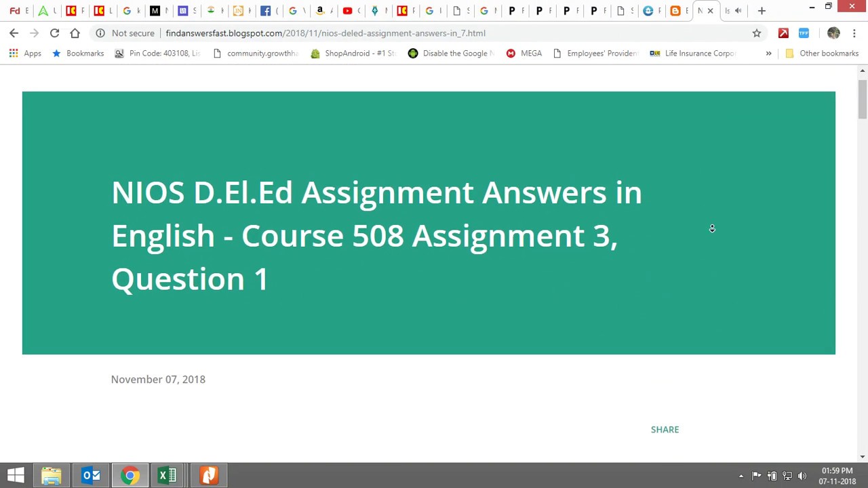Click the page vertical scrollbar thumb

(862, 99)
